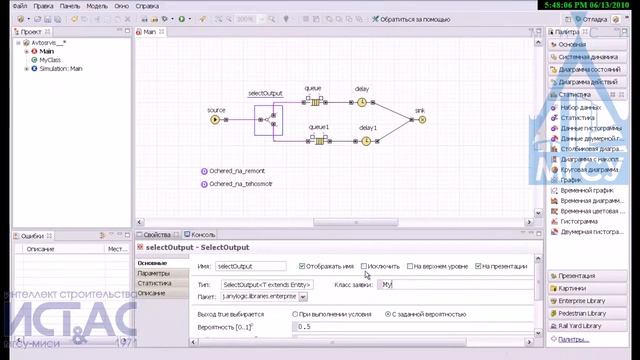Screen dimensions: 640x360
Task: Pick Временная цветовая palette element
Action: (x=587, y=211)
